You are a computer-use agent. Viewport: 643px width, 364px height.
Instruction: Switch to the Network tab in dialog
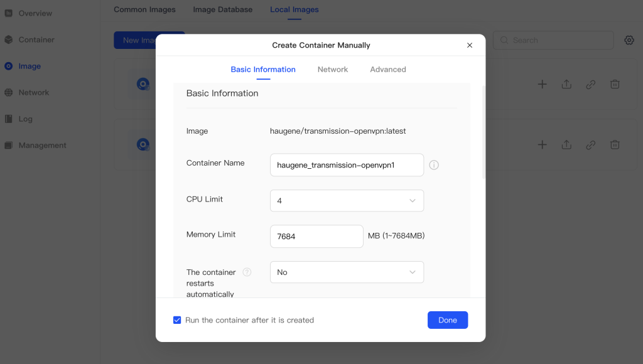332,70
